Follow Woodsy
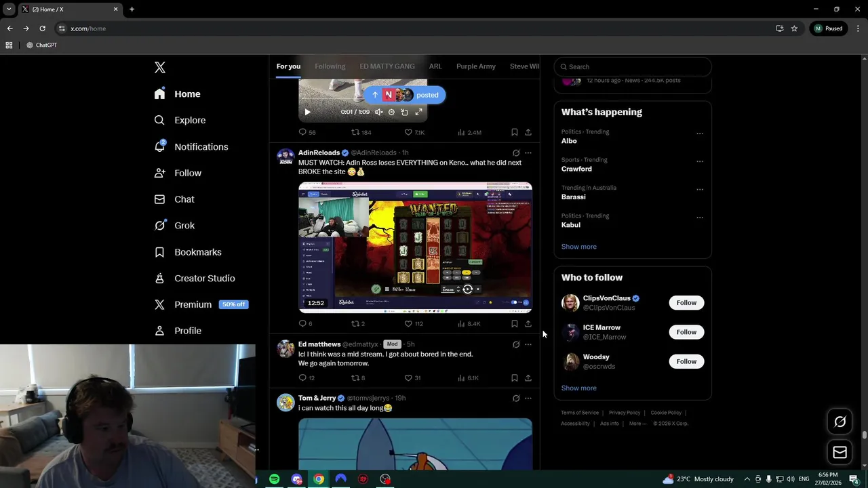868x488 pixels. (x=686, y=361)
